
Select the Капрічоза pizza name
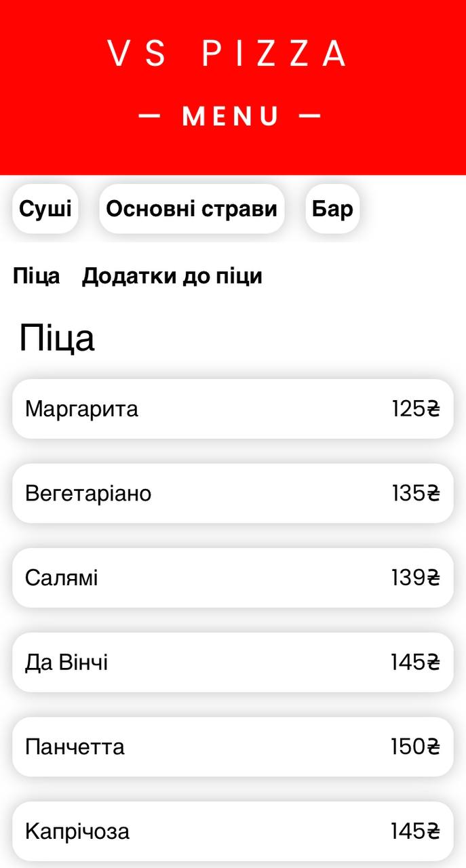coord(77,831)
